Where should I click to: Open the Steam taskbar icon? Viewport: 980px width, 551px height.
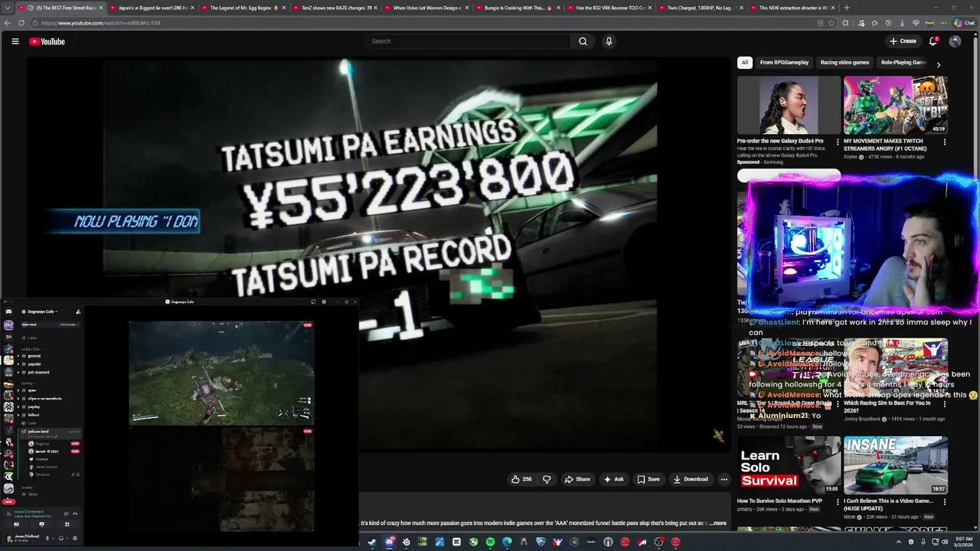point(372,542)
